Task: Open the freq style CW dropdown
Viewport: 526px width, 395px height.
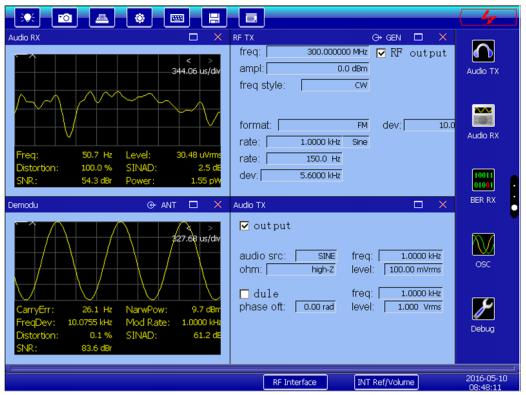Action: [x=335, y=85]
